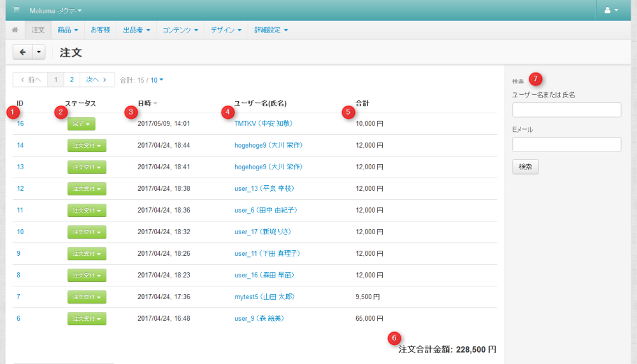Open order ID 10 link
The height and width of the screenshot is (364, 637).
pos(20,232)
